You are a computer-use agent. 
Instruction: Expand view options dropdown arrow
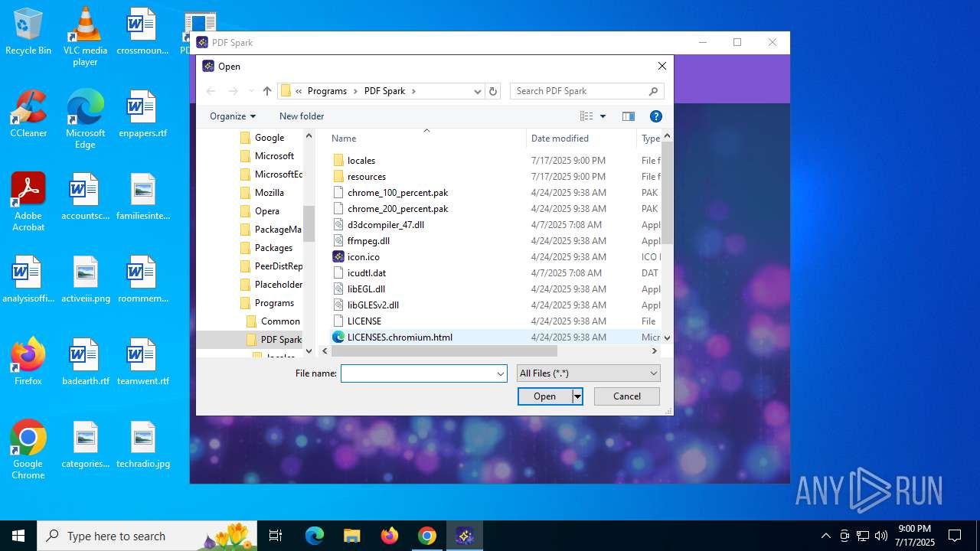pos(603,116)
